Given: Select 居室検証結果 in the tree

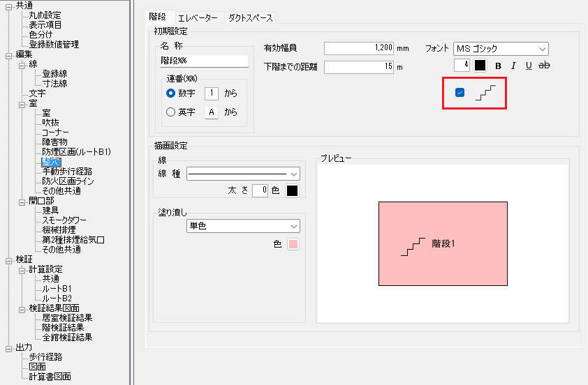Looking at the screenshot, I should [67, 318].
